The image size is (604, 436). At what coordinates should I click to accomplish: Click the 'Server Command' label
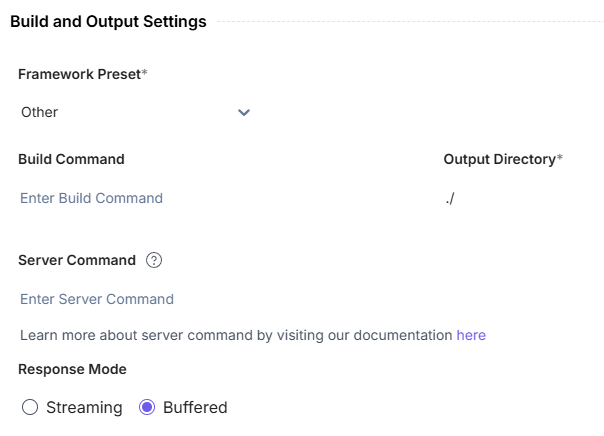click(x=77, y=260)
